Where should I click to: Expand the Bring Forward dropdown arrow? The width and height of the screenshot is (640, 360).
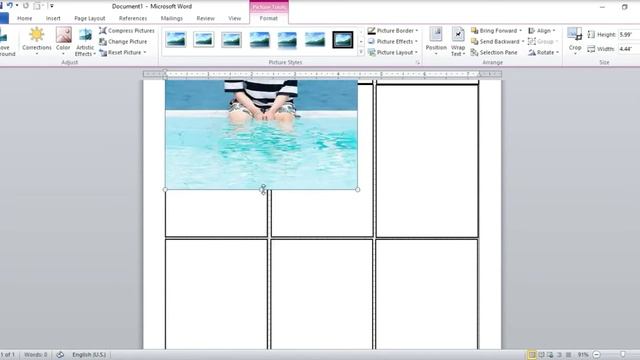point(520,31)
